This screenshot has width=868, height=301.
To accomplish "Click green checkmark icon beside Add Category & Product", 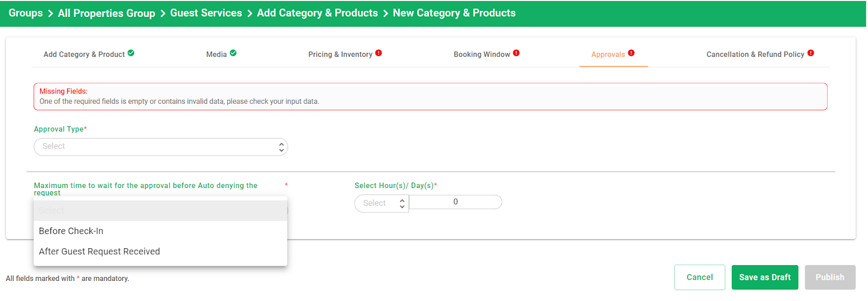I will point(131,53).
